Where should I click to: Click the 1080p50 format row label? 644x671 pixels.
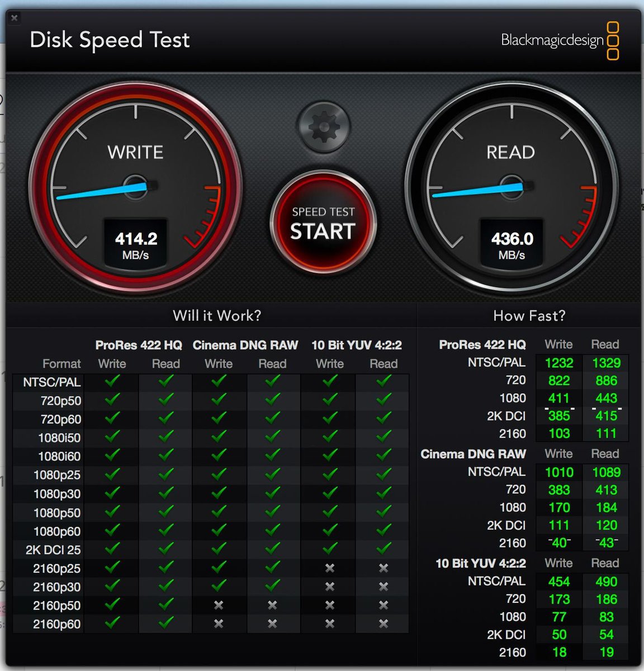pos(57,513)
